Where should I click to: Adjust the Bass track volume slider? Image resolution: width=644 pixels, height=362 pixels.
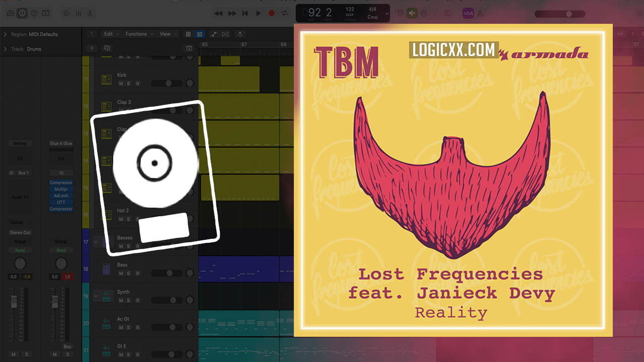point(168,273)
